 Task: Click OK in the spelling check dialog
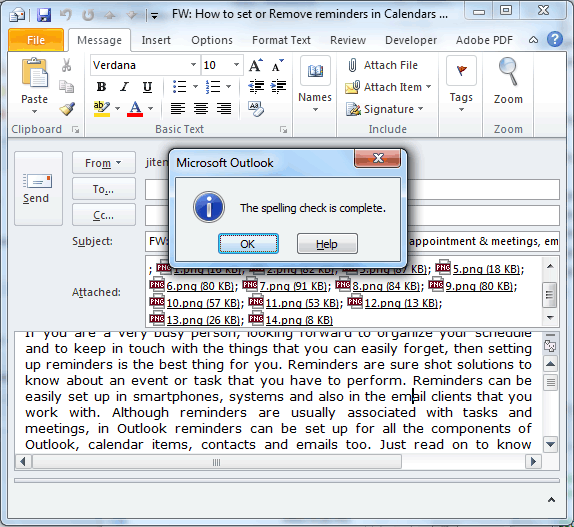click(x=248, y=244)
